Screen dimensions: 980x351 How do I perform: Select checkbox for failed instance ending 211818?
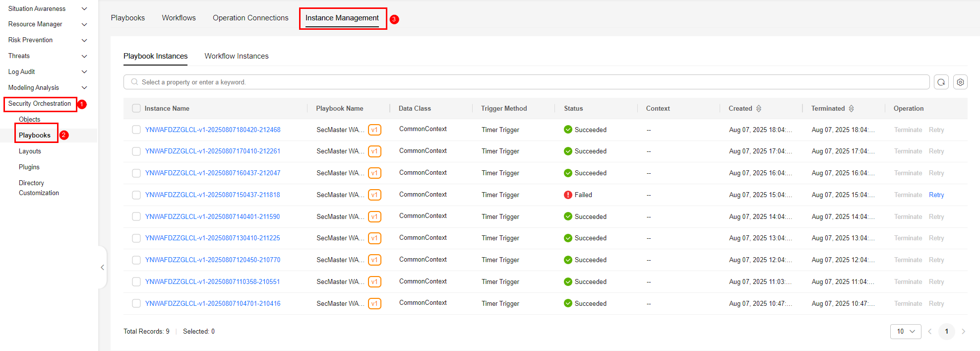(x=136, y=195)
